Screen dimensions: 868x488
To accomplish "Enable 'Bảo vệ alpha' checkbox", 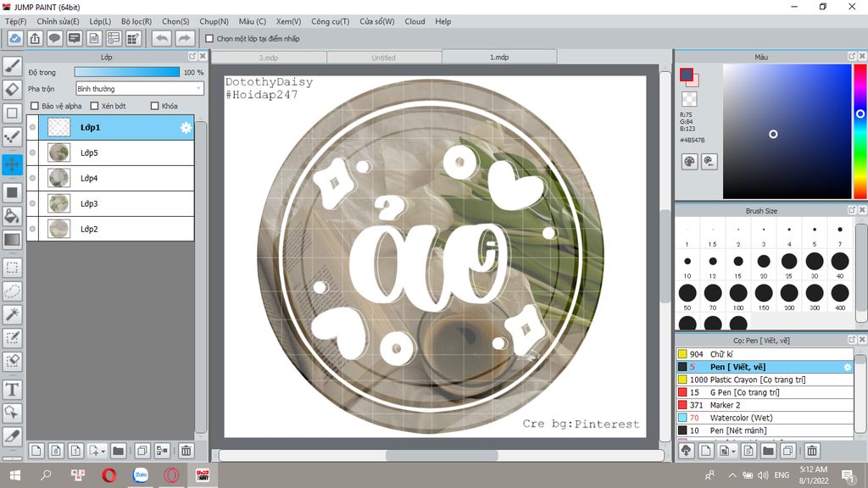I will pyautogui.click(x=35, y=106).
